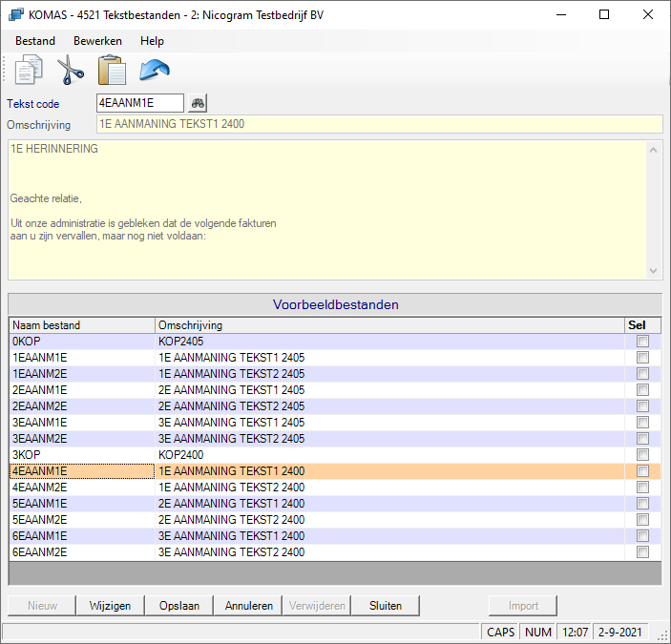Viewport: 671px width, 644px height.
Task: Click into the 1E HERINNERING text area
Action: click(327, 210)
